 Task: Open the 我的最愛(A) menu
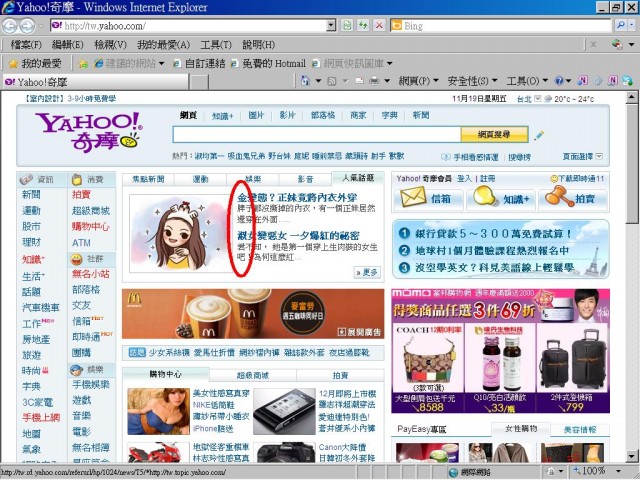coord(164,44)
